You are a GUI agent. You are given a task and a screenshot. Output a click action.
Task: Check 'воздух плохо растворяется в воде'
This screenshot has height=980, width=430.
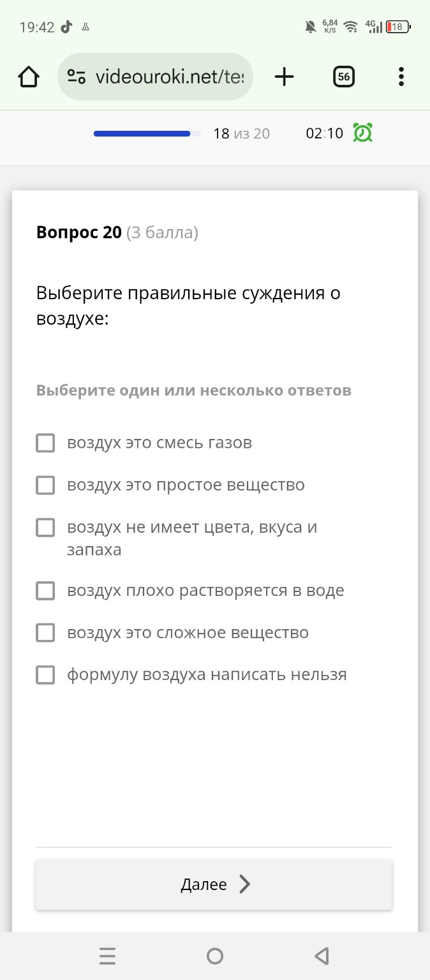click(45, 591)
